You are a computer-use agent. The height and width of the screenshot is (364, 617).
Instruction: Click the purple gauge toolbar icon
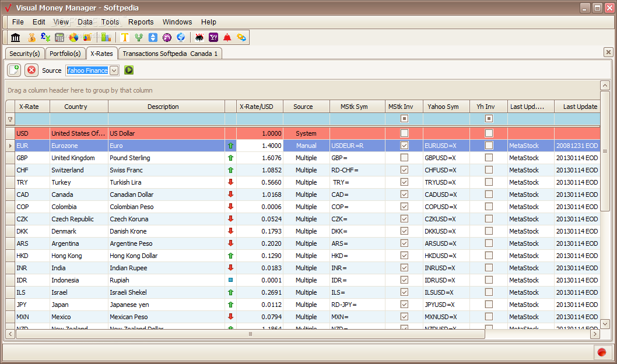point(167,37)
